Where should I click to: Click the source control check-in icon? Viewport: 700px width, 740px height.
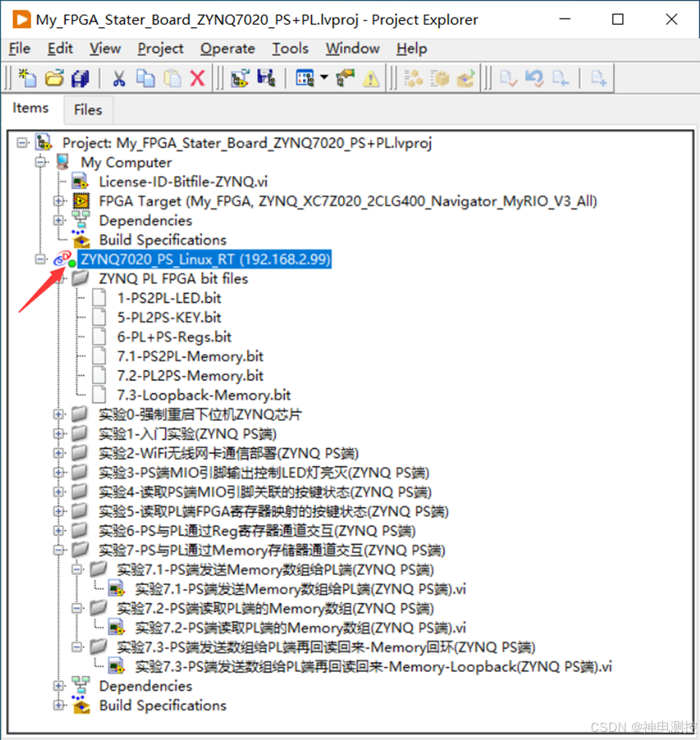click(508, 78)
